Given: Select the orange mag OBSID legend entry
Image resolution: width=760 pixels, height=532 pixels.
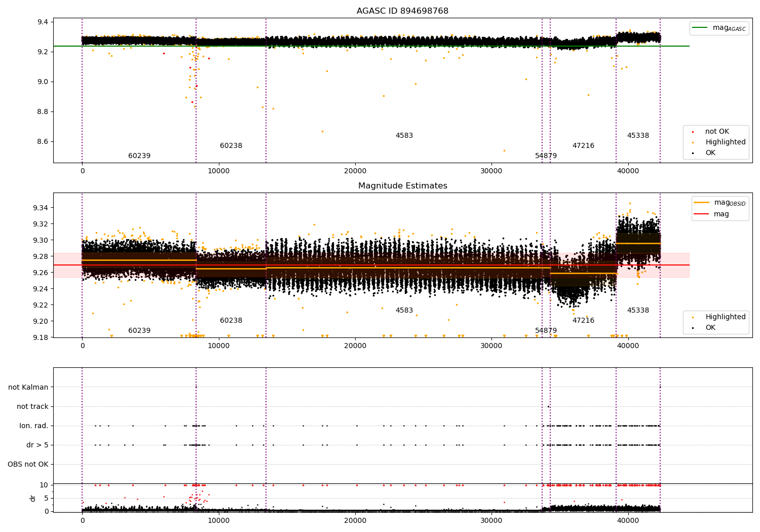Looking at the screenshot, I should tap(720, 203).
